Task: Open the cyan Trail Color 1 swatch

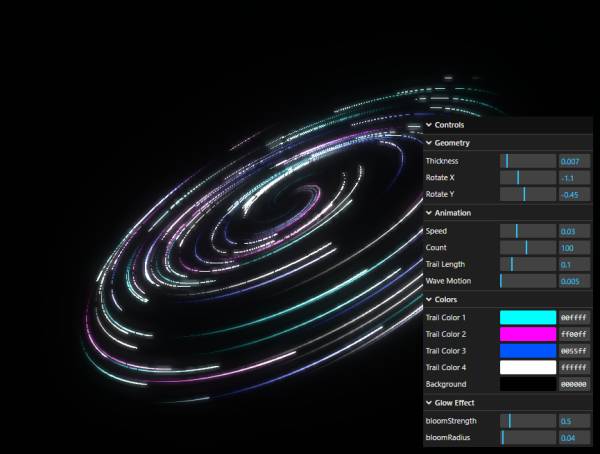Action: tap(527, 317)
